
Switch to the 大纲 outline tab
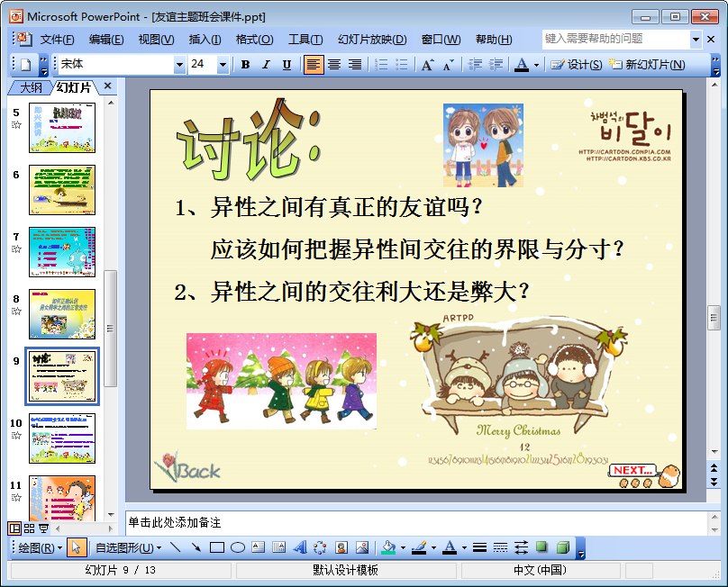click(32, 87)
